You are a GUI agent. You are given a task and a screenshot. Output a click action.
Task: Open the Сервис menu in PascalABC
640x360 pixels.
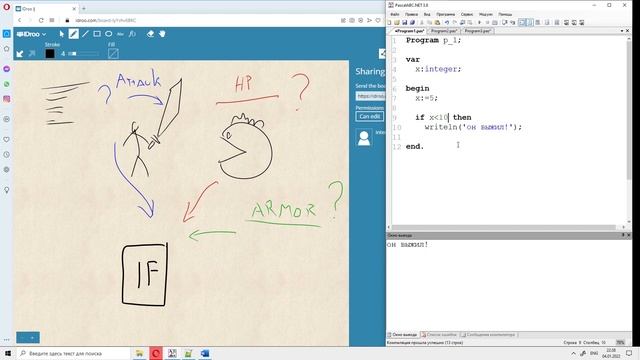click(x=467, y=14)
